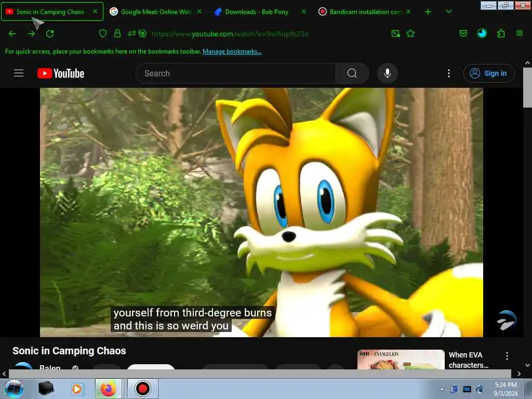Expand the list all tabs chevron
Image resolution: width=532 pixels, height=399 pixels.
tap(449, 11)
